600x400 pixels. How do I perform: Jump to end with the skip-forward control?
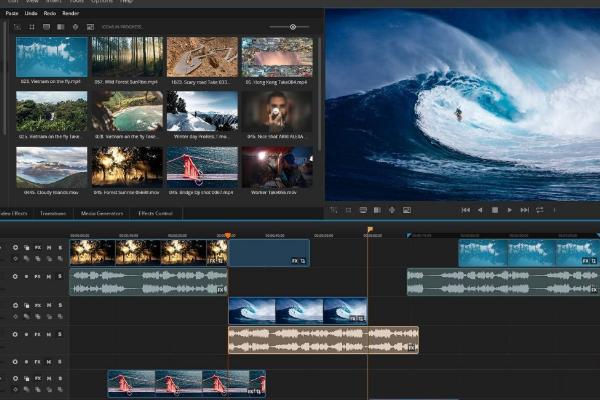525,210
